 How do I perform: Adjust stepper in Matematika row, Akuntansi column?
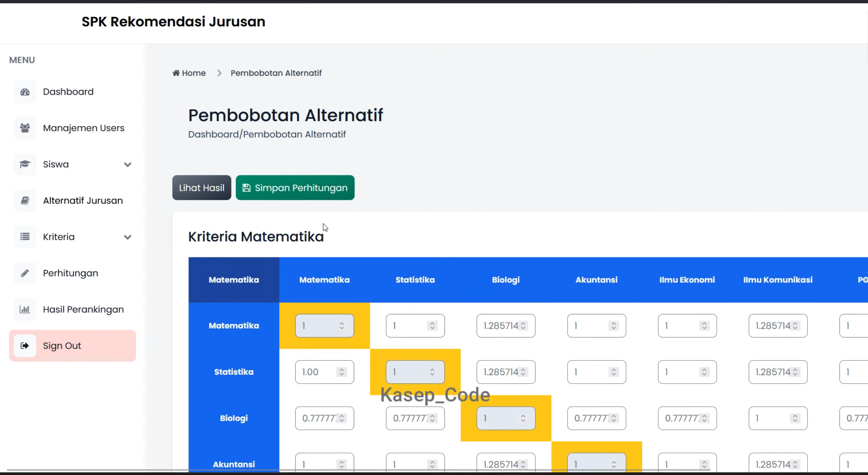[x=614, y=326]
